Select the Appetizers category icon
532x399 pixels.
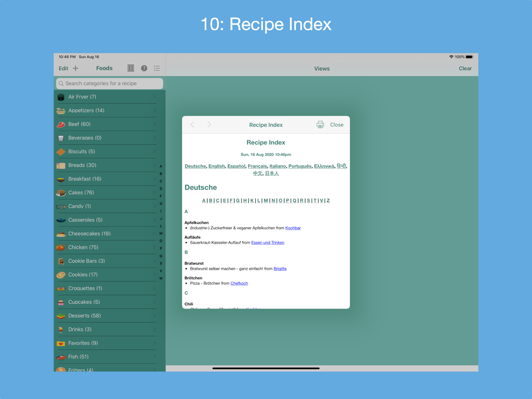pos(61,111)
